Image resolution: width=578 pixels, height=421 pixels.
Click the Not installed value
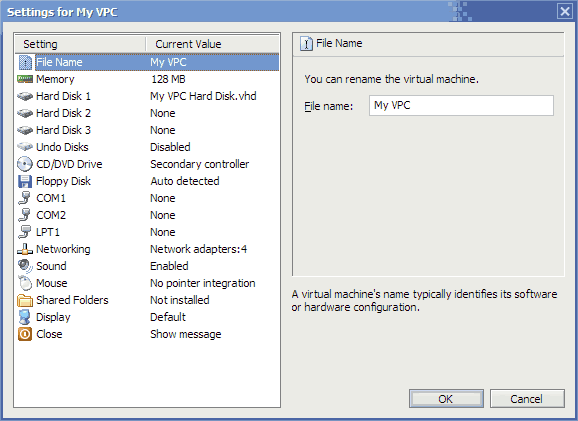(x=180, y=300)
